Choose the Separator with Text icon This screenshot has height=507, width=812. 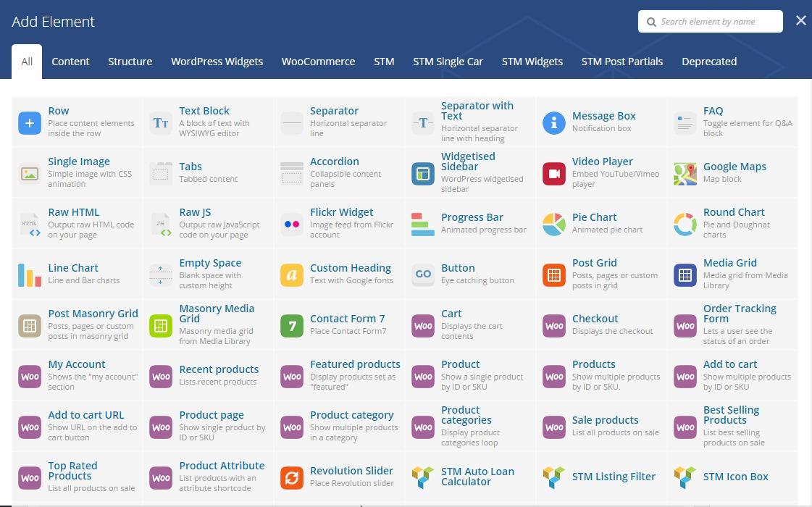click(422, 123)
